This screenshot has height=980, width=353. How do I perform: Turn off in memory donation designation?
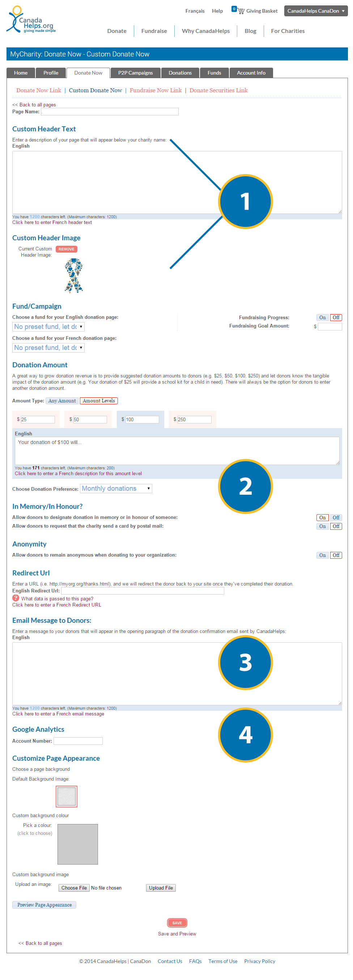336,518
